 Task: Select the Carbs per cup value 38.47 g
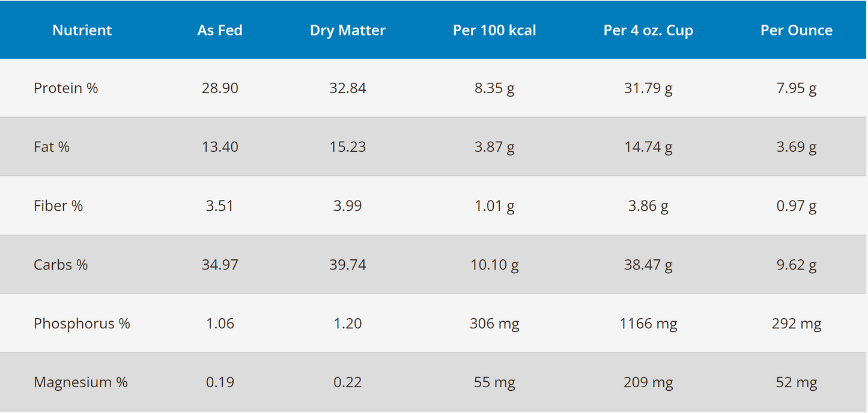[x=648, y=265]
